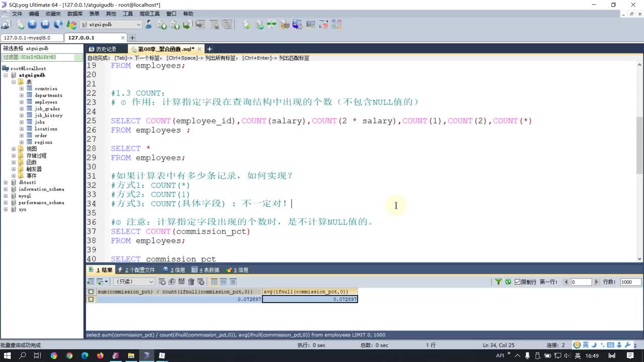This screenshot has width=644, height=362.
Task: Click previous page arrow beside first row field
Action: (x=566, y=282)
